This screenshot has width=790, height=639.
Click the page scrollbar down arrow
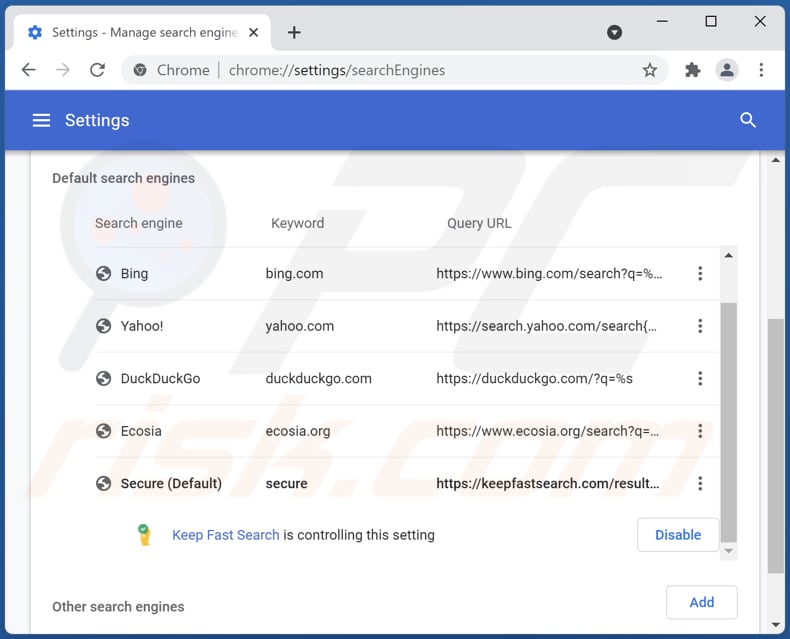776,625
